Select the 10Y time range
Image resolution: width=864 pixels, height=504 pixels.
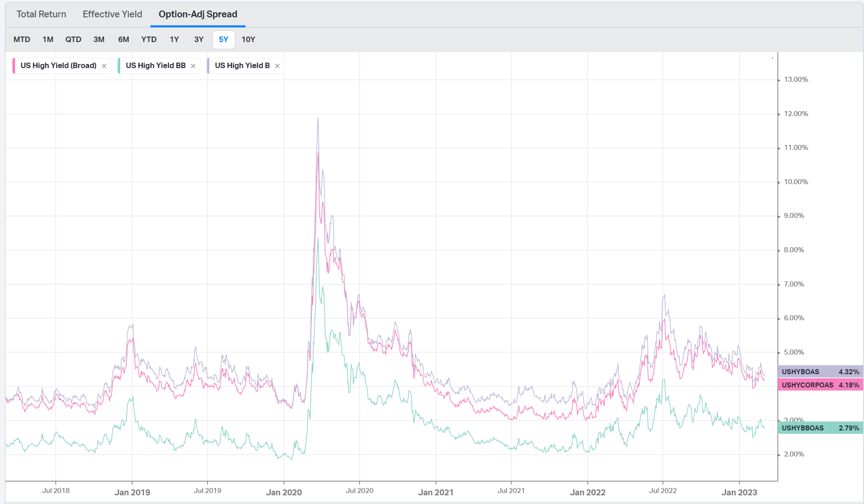249,39
